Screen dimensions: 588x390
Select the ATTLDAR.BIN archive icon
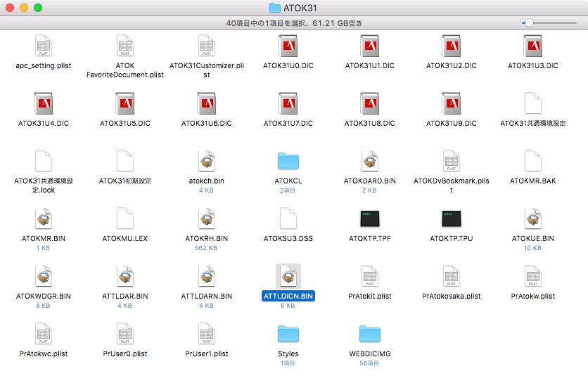[125, 276]
